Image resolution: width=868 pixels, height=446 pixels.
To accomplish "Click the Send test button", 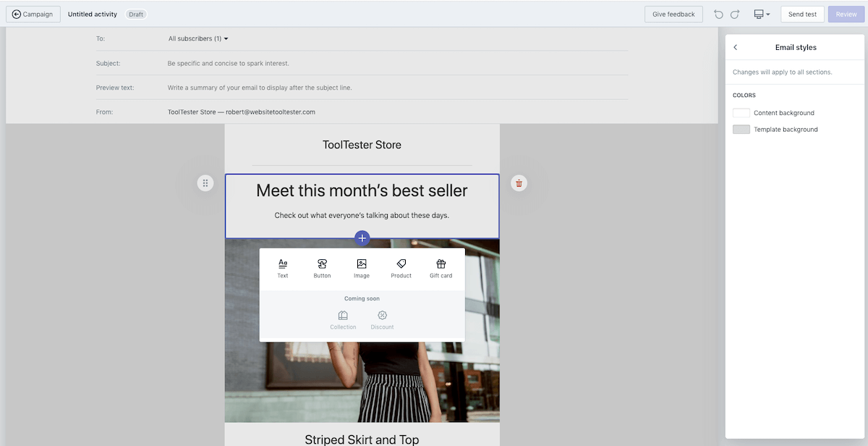I will point(802,14).
